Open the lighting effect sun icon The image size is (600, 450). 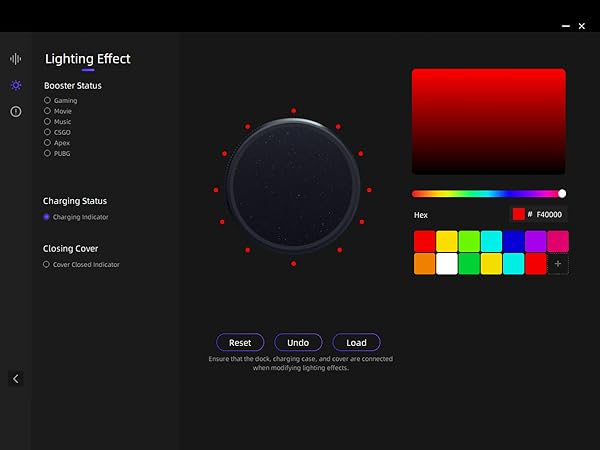pyautogui.click(x=16, y=85)
